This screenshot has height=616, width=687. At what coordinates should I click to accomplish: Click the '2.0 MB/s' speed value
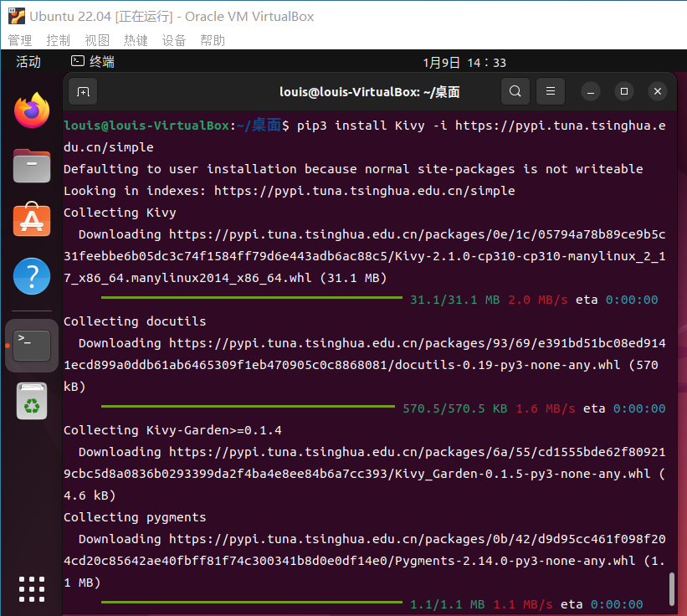coord(537,300)
